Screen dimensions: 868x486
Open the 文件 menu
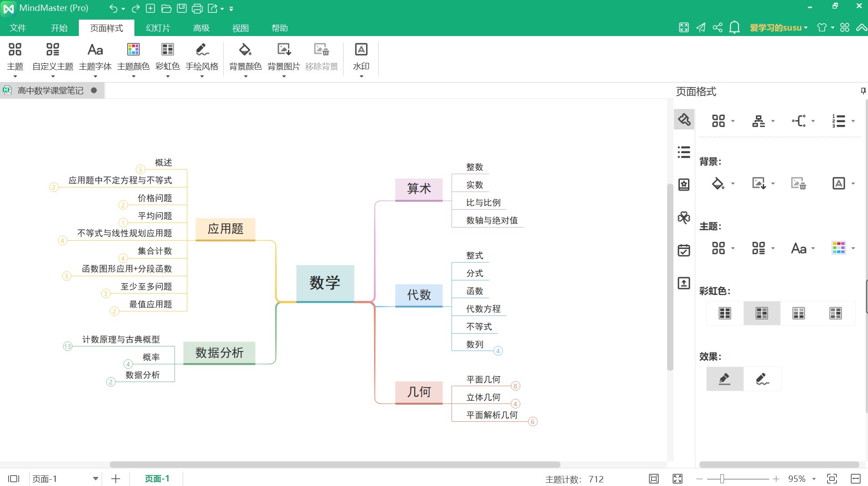18,28
